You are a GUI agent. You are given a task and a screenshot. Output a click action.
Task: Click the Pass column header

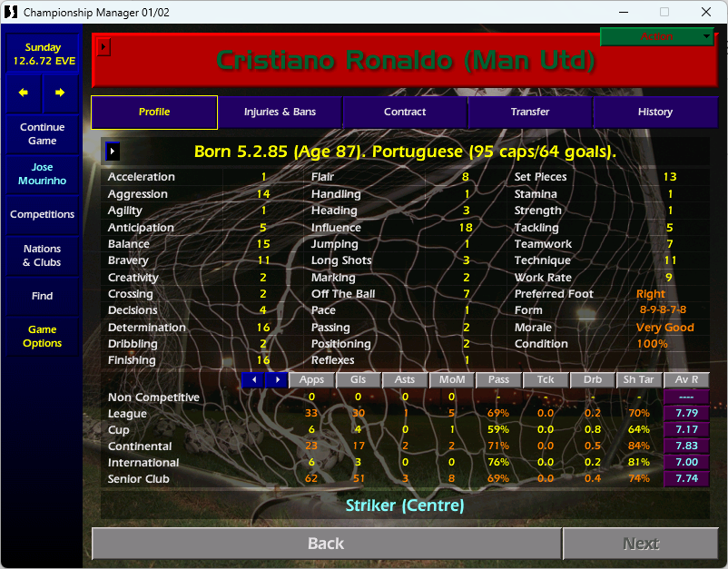click(x=498, y=379)
